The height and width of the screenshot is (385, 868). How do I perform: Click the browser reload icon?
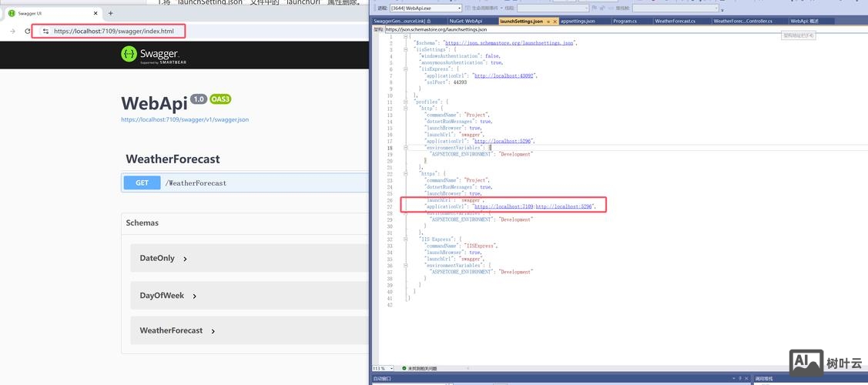[28, 32]
